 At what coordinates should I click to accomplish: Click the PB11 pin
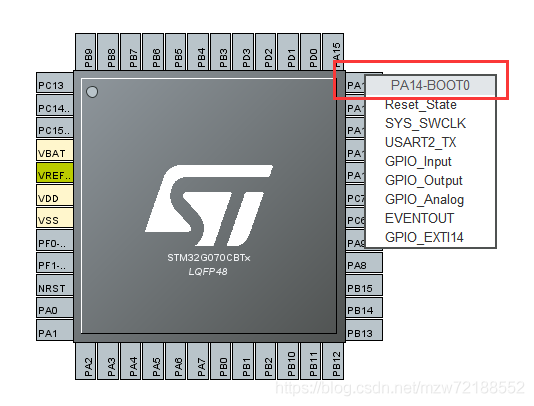pyautogui.click(x=311, y=361)
